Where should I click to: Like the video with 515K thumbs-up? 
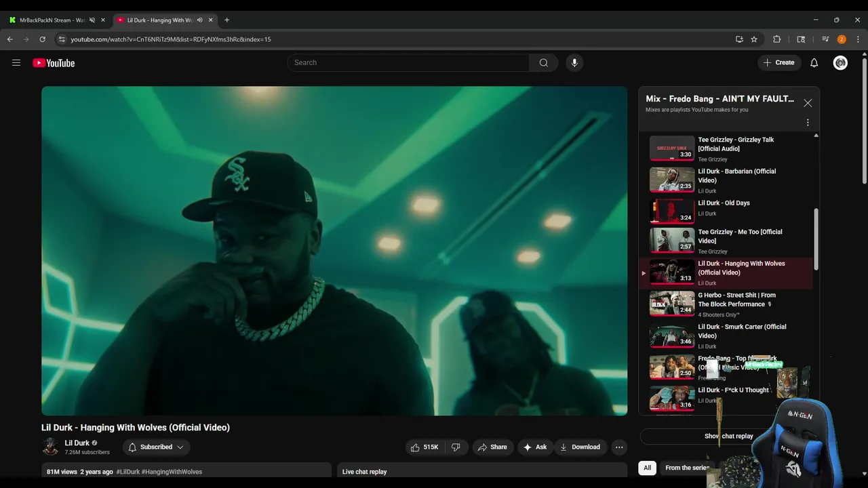click(425, 447)
